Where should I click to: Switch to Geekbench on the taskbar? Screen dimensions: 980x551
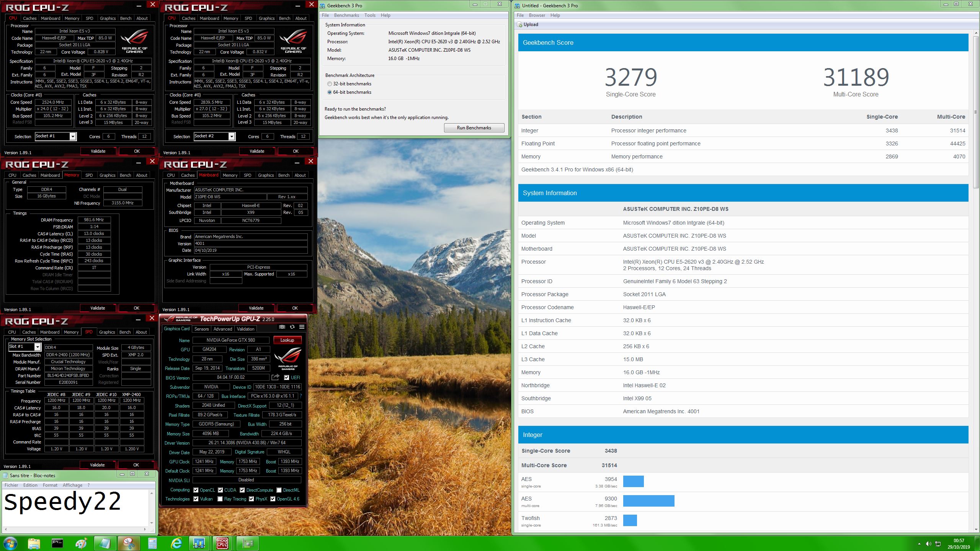point(199,543)
